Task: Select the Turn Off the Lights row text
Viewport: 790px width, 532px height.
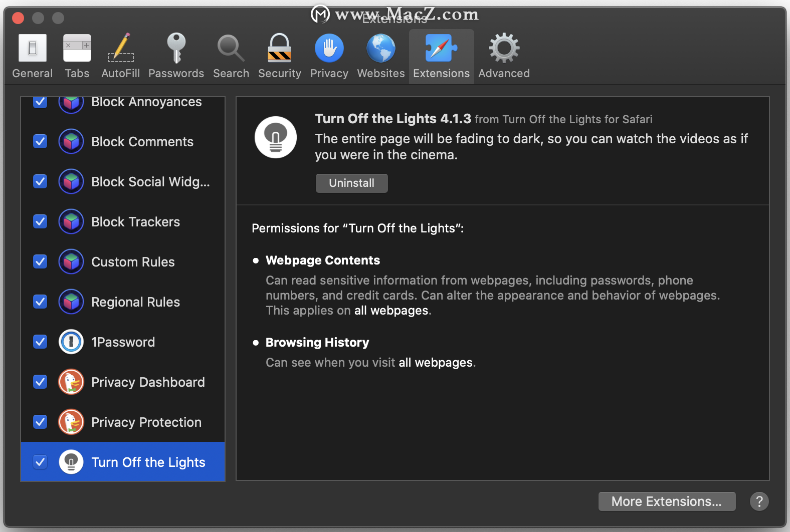Action: coord(148,462)
